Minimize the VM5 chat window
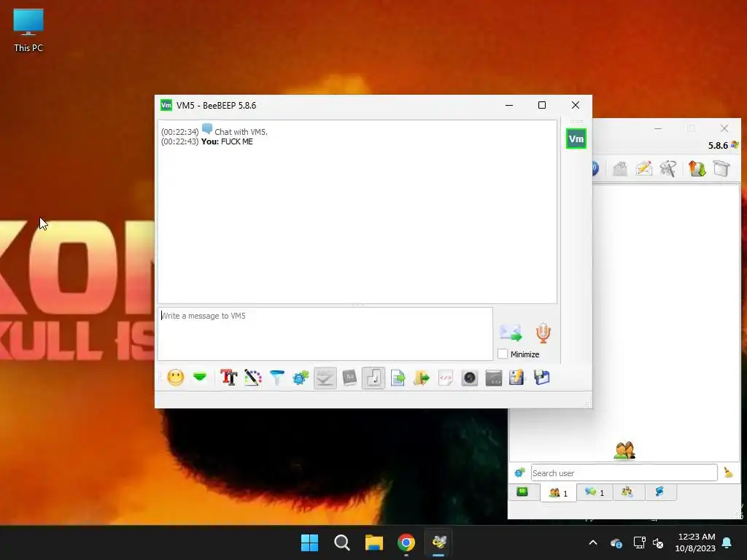 [509, 105]
